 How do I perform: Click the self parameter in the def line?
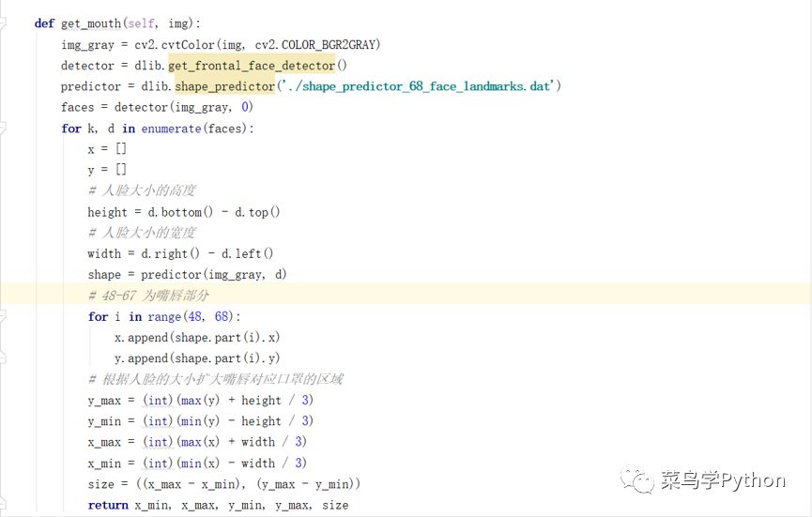click(x=141, y=23)
